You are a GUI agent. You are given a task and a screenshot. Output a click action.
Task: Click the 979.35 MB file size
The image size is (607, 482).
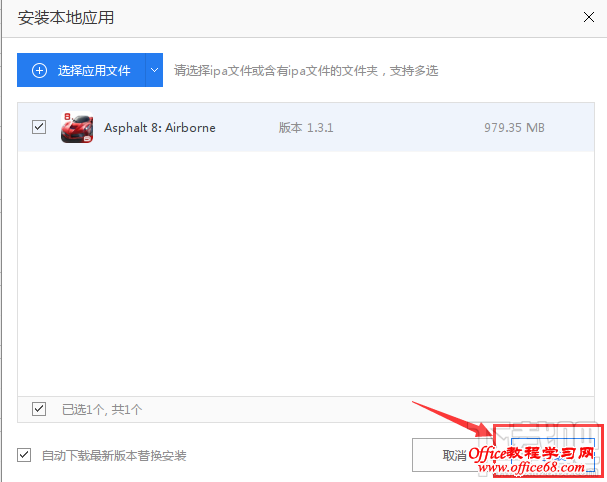514,127
